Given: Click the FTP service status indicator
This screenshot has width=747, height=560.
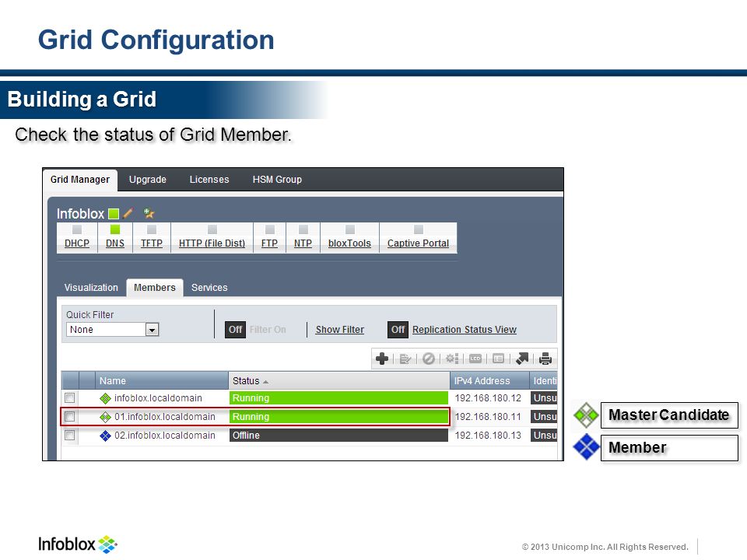Looking at the screenshot, I should point(270,230).
